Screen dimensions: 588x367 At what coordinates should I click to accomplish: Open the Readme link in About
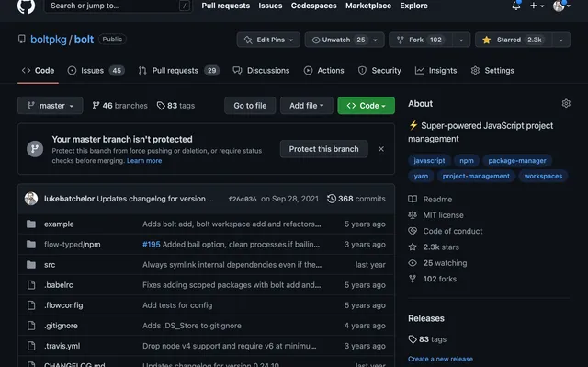click(x=430, y=200)
